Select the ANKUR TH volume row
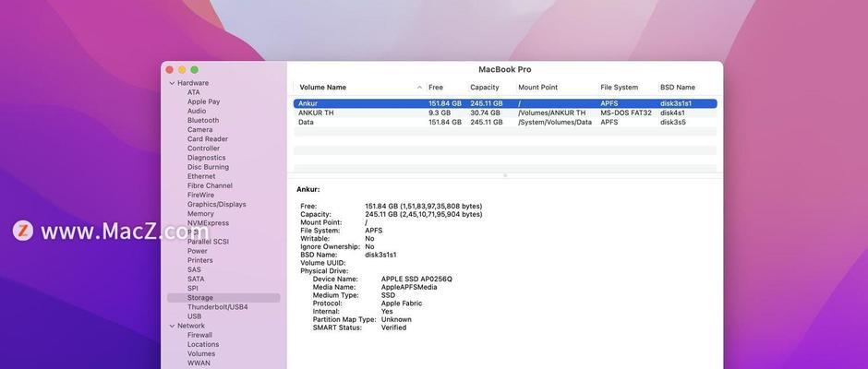868x369 pixels. tap(505, 113)
